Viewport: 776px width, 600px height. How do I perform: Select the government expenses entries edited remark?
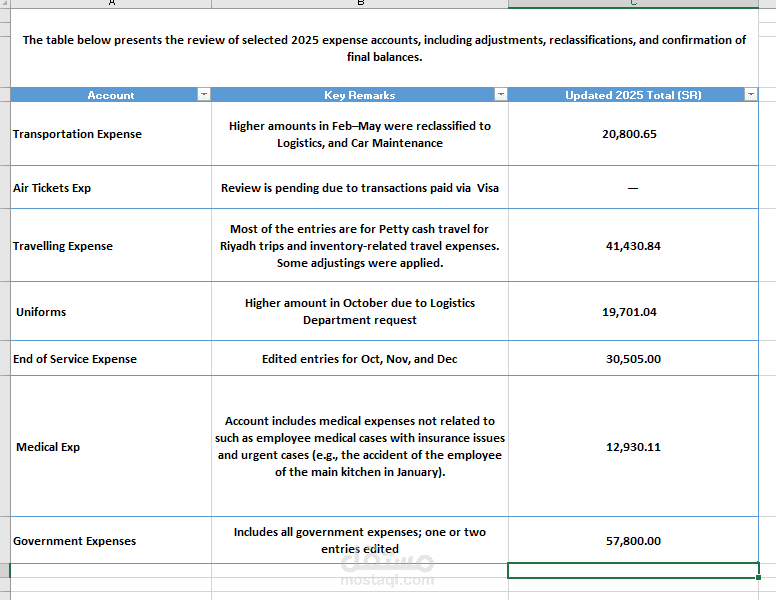point(360,541)
